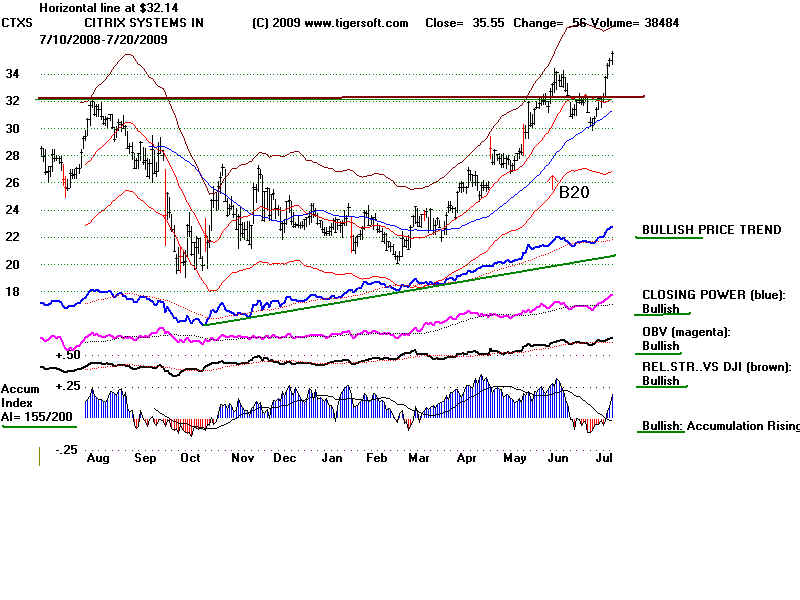This screenshot has width=800, height=600.
Task: Click the Apr month label
Action: [467, 458]
